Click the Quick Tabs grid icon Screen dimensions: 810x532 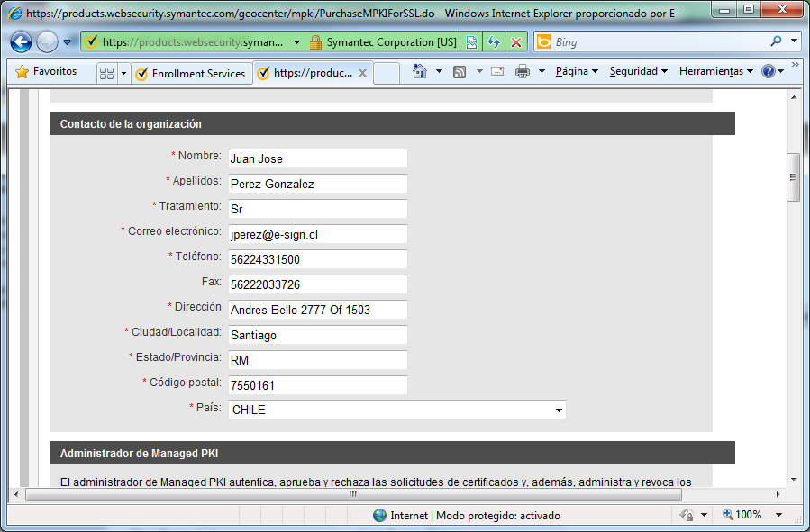pyautogui.click(x=106, y=73)
